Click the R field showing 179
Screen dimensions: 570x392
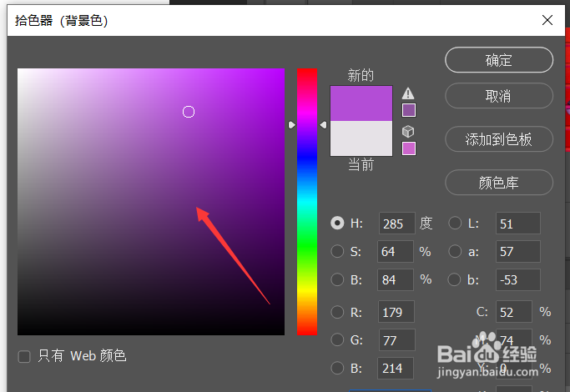(x=396, y=312)
